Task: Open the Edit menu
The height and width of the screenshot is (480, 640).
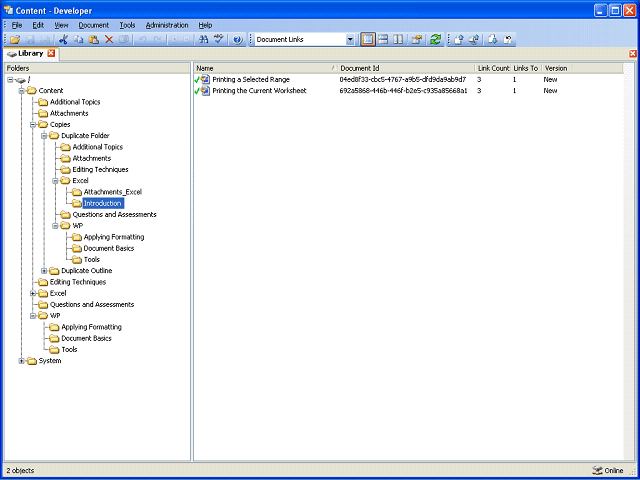Action: point(38,25)
